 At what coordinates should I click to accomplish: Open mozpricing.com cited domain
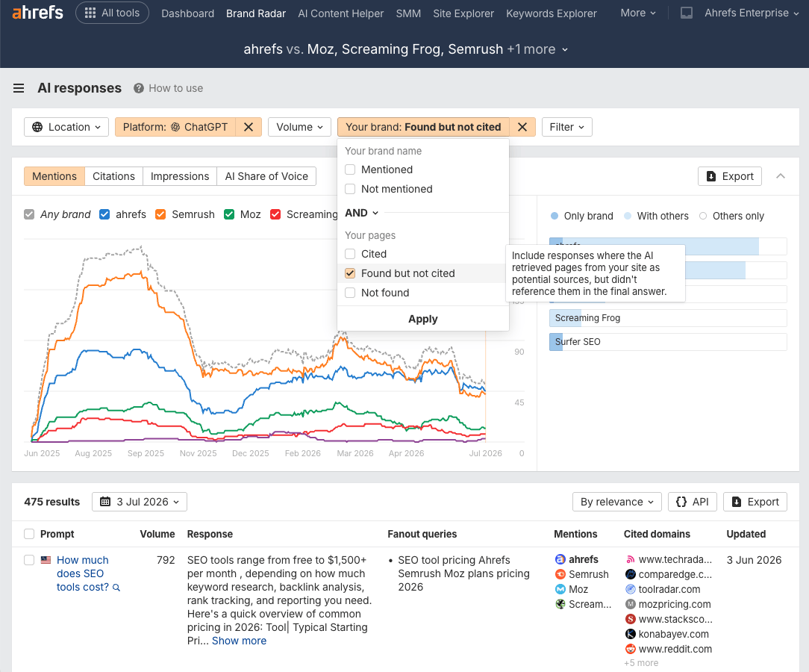(x=675, y=604)
